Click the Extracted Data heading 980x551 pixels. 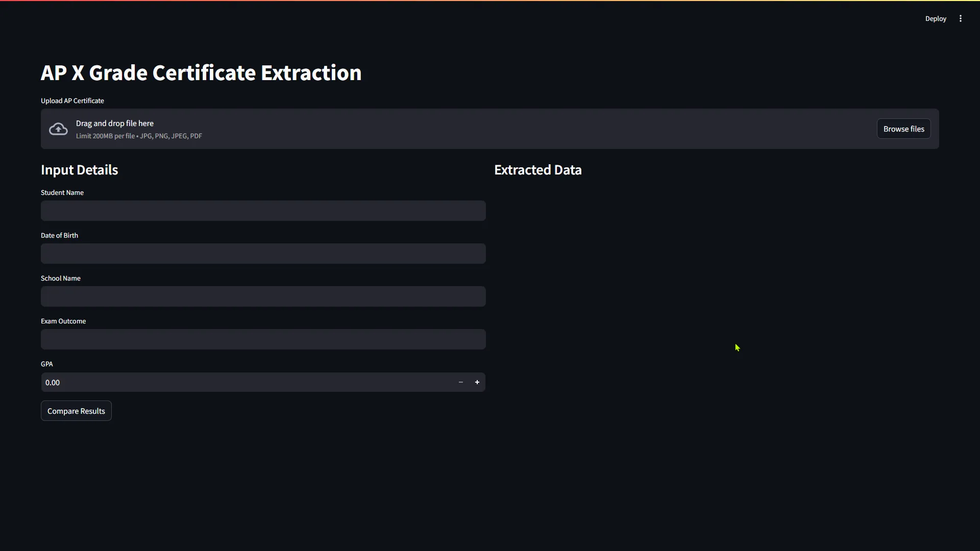pos(537,170)
